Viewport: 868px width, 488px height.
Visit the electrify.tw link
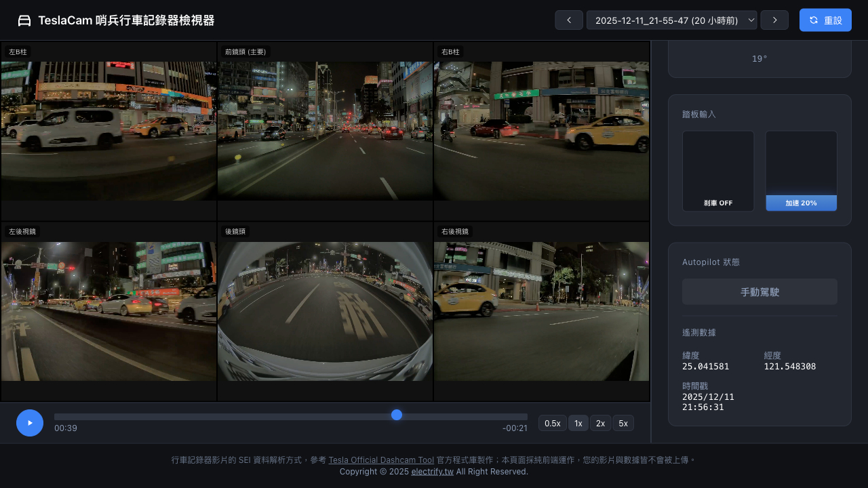click(432, 472)
